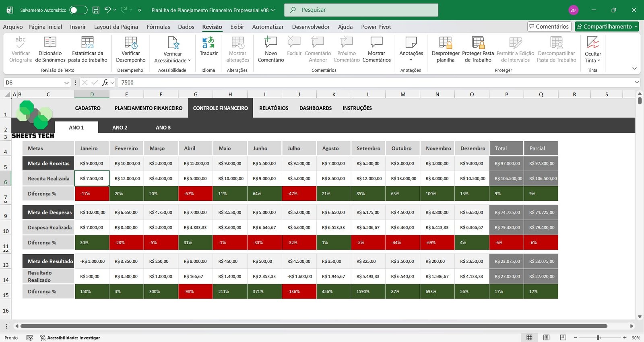Switch to the ANO 2 sheet tab
Screen dimensions: 644x342
coord(120,128)
